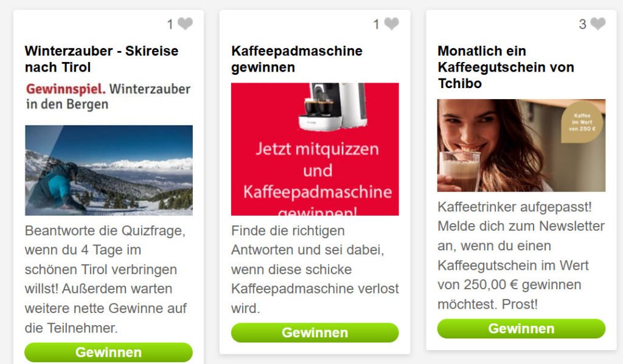
Task: Click the coffee machine picture in red banner
Action: [x=333, y=106]
